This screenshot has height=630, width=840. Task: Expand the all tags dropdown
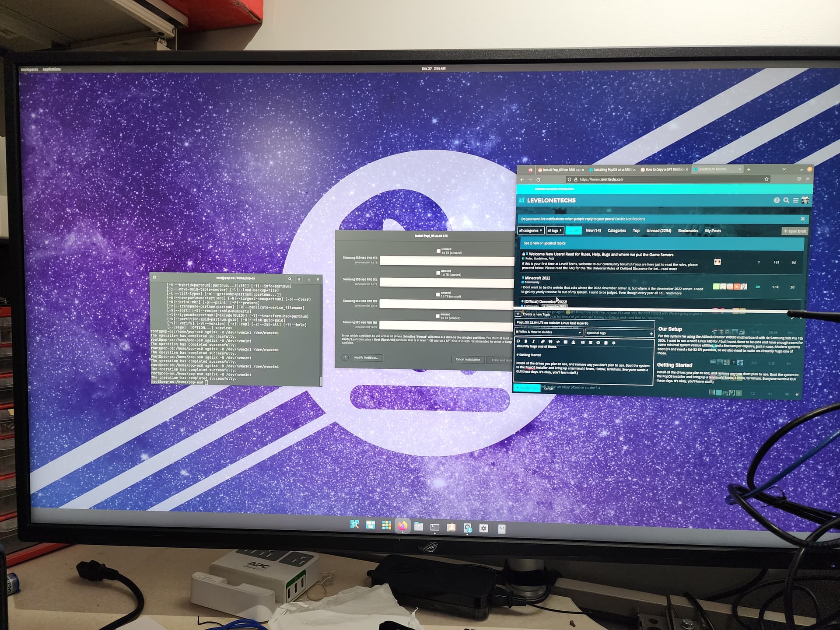(554, 231)
